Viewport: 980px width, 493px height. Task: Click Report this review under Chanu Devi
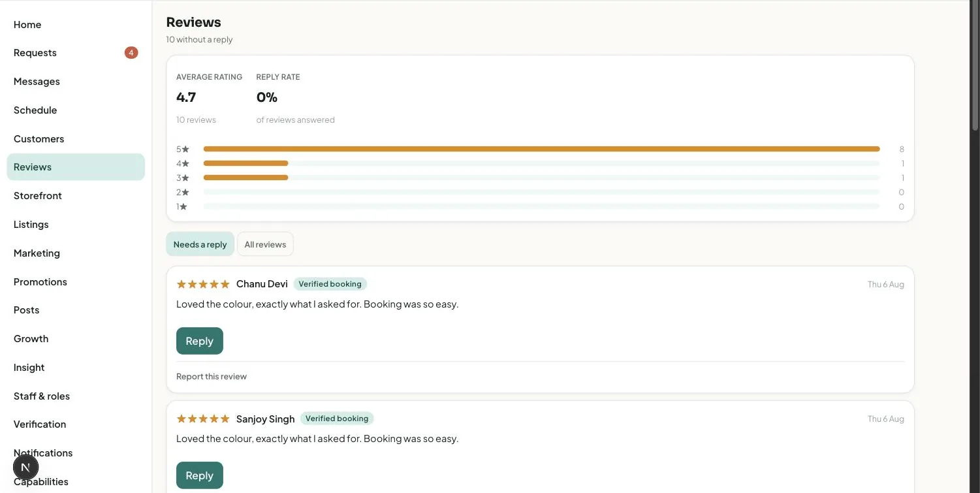(x=212, y=377)
